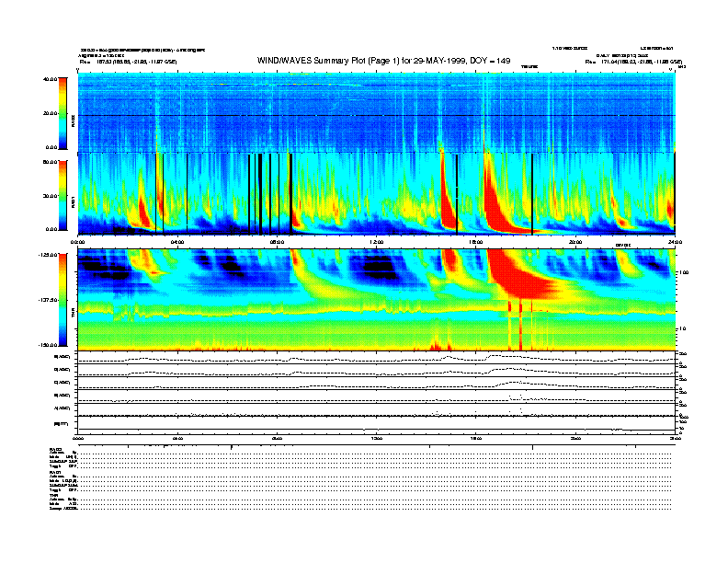The width and height of the screenshot is (728, 563).
Task: Click the 10 frequency label right of TNR
Action: click(683, 329)
